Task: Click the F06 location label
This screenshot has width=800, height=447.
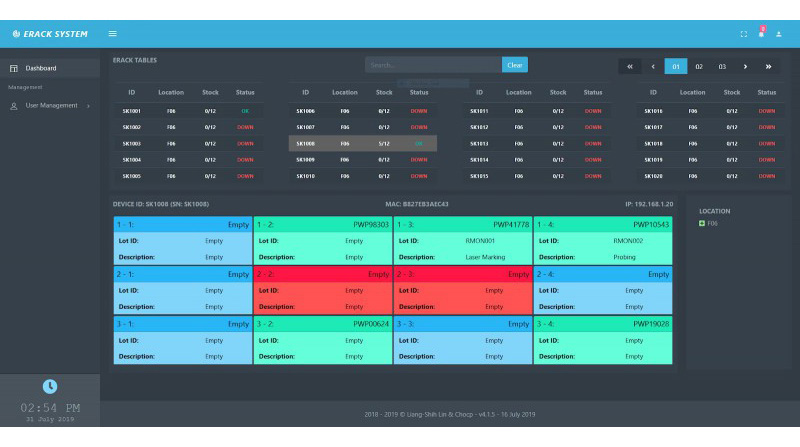Action: click(x=712, y=224)
